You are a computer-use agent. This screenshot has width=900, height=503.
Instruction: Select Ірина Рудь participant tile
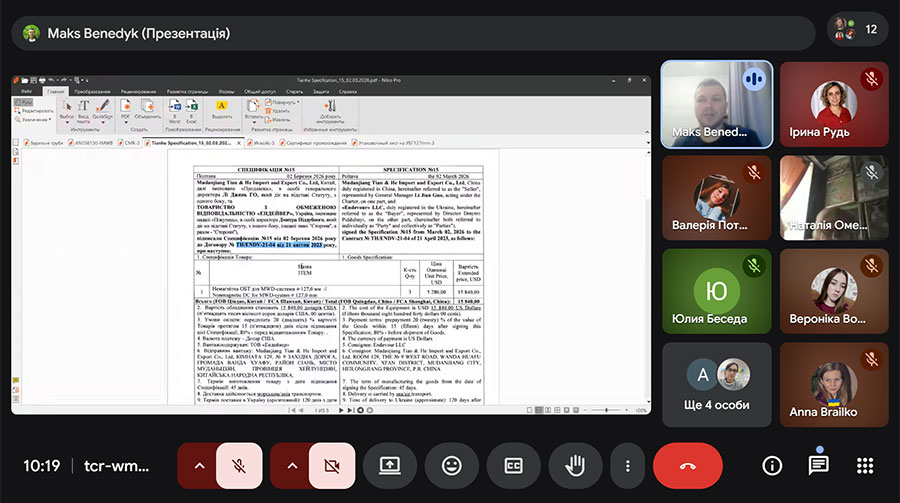pos(834,105)
